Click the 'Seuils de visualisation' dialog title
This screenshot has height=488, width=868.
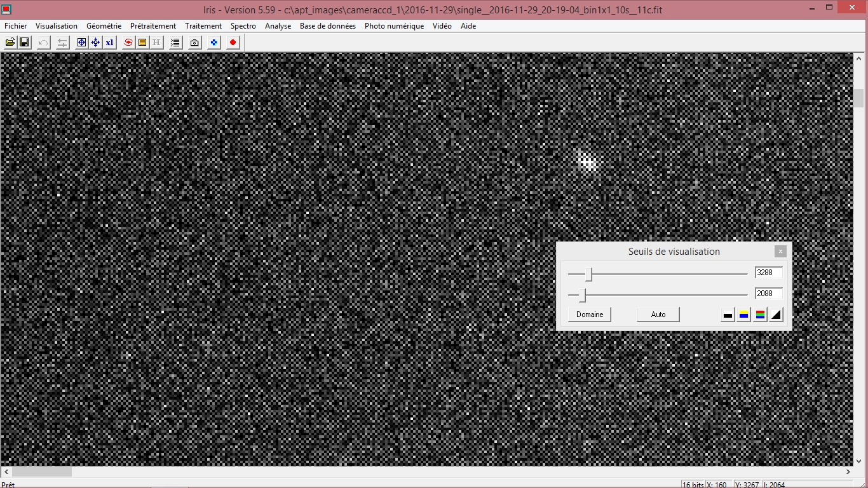tap(674, 252)
